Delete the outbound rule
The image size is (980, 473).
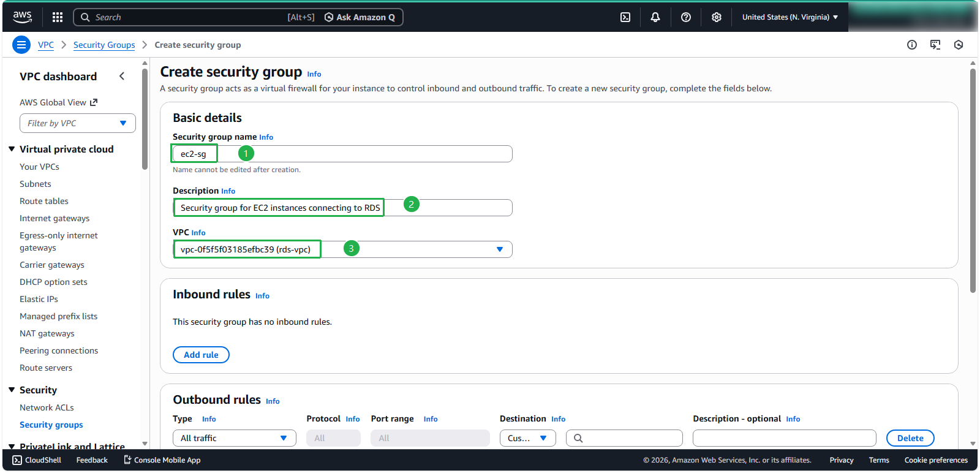[x=910, y=438]
